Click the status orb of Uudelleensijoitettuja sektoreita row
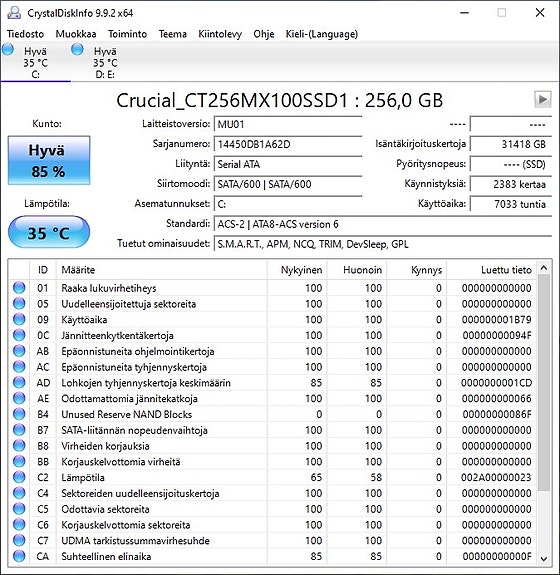Viewport: 560px width, 575px height. 19,303
